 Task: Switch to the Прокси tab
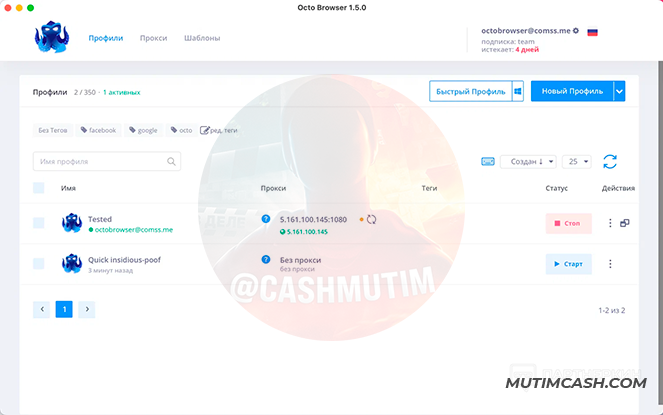click(x=153, y=38)
